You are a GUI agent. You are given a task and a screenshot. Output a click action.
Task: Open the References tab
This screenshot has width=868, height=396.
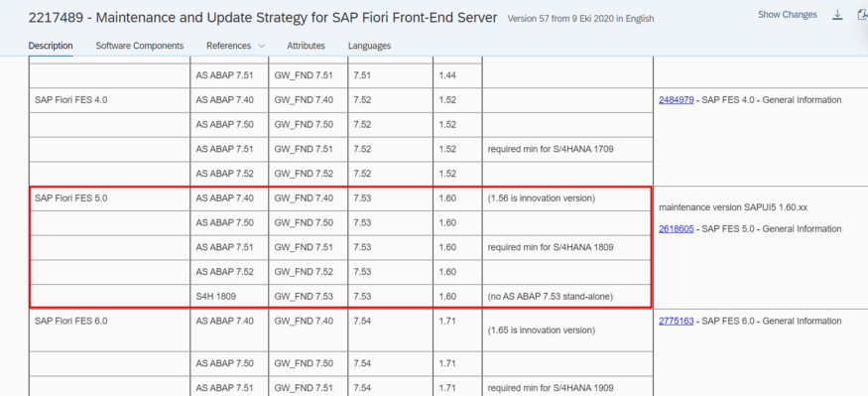[x=228, y=46]
